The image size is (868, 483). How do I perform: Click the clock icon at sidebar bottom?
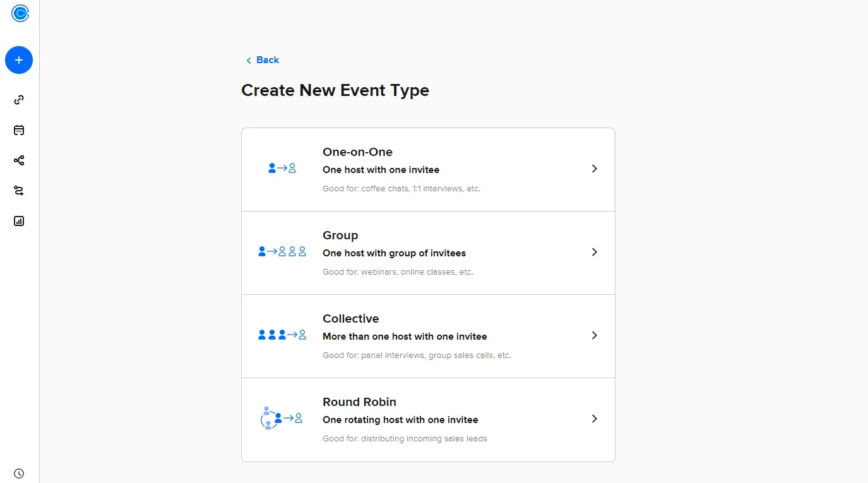tap(18, 473)
